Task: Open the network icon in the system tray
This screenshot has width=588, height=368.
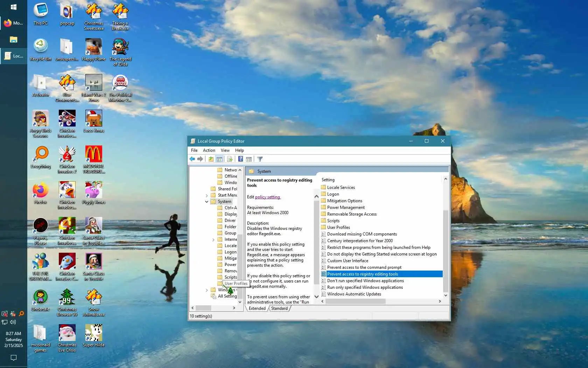Action: (5, 322)
